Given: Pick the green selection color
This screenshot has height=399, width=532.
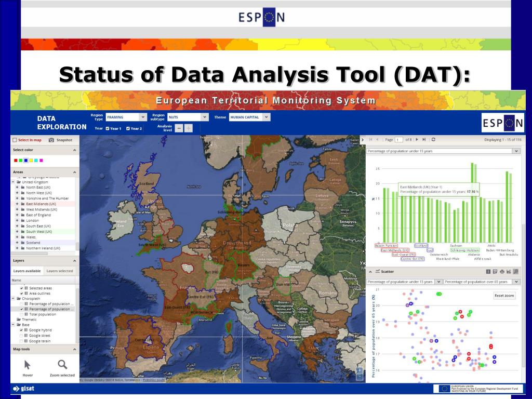Looking at the screenshot, I should 21,161.
